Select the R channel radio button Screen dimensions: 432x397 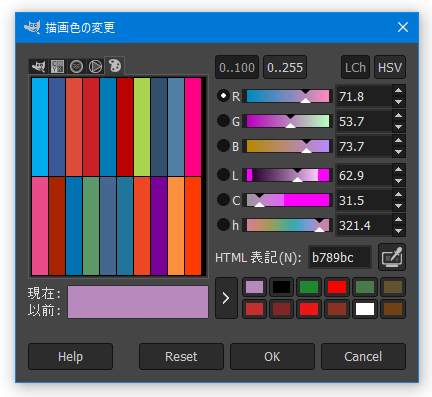click(x=223, y=96)
